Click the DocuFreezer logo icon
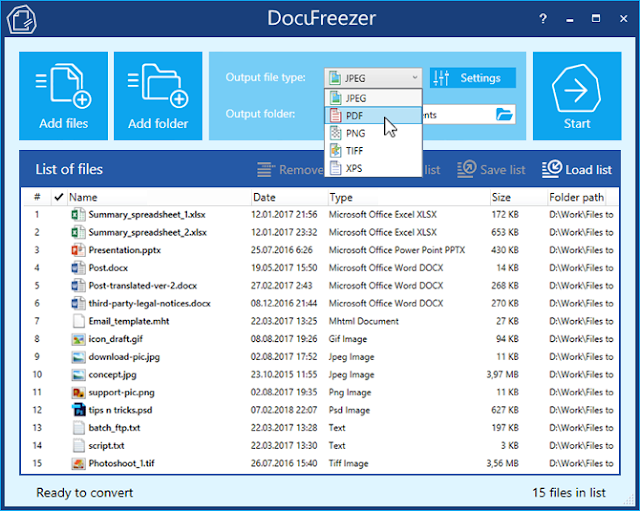Viewport: 640px width, 511px height. 22,19
